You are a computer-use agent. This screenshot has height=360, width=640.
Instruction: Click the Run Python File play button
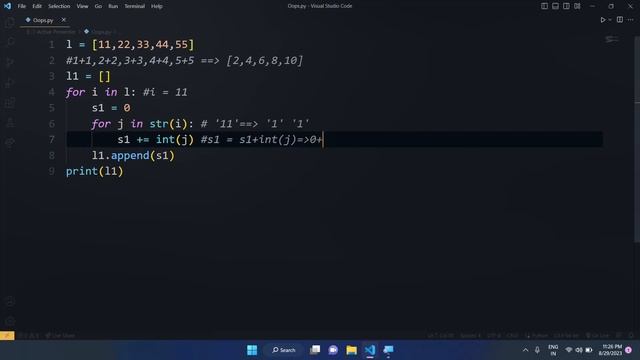pyautogui.click(x=602, y=20)
